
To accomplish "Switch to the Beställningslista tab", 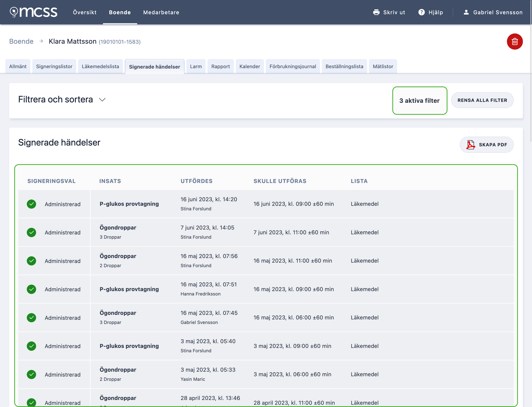I will pos(344,66).
